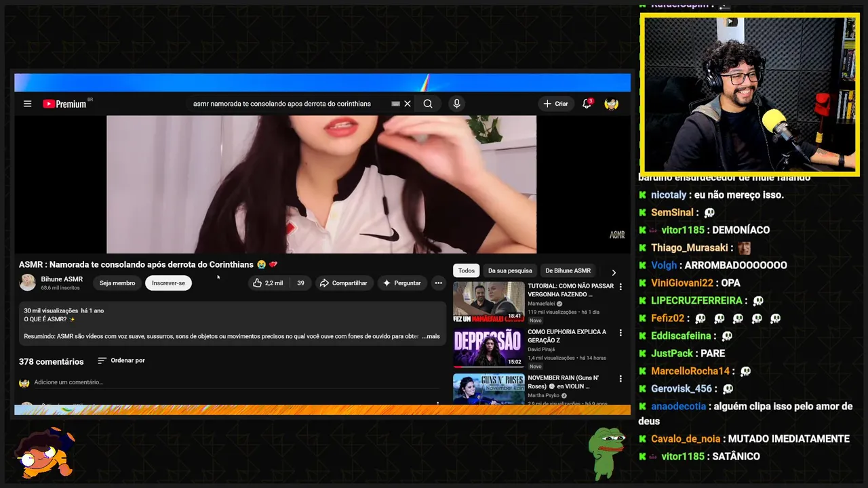Activate voice search microphone icon
This screenshot has width=868, height=488.
point(456,104)
